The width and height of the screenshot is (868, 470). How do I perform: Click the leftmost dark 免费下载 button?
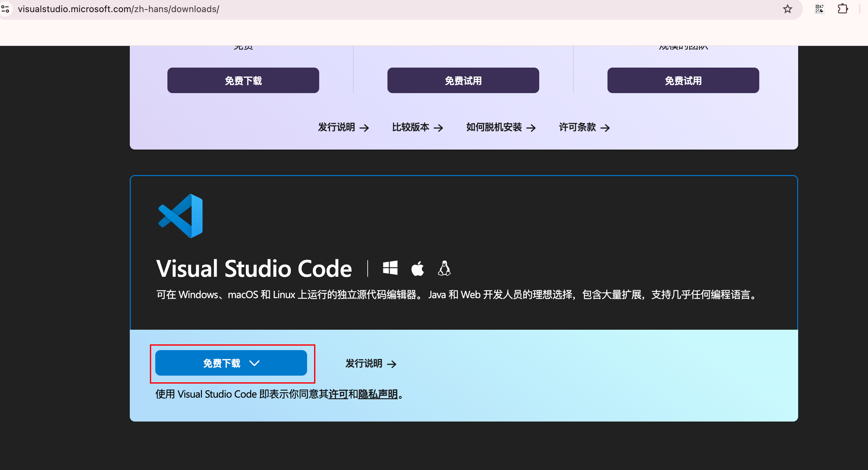tap(243, 81)
